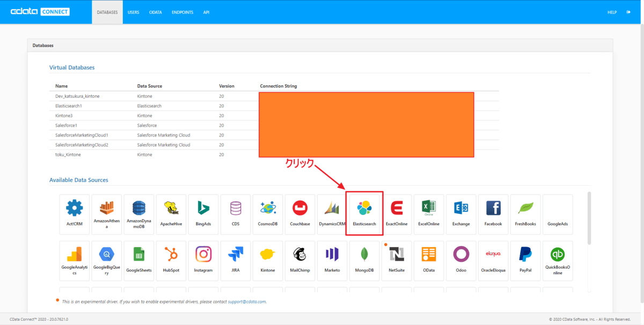Click the CData Connect logo
This screenshot has height=325, width=644.
coord(40,12)
